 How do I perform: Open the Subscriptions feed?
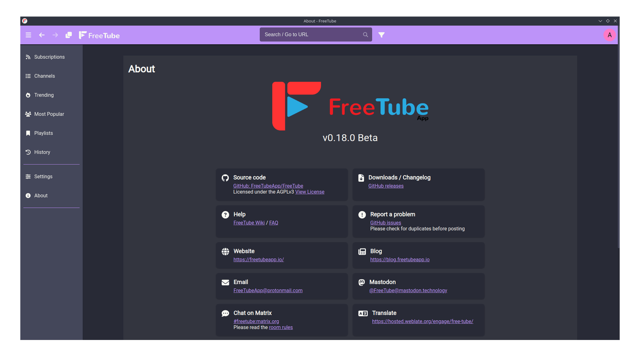coord(49,57)
